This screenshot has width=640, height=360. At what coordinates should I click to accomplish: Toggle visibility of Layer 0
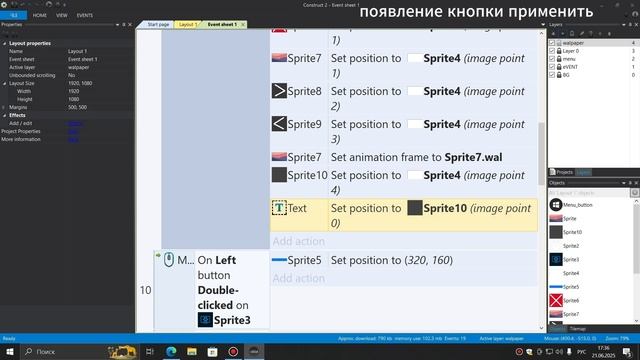click(552, 51)
